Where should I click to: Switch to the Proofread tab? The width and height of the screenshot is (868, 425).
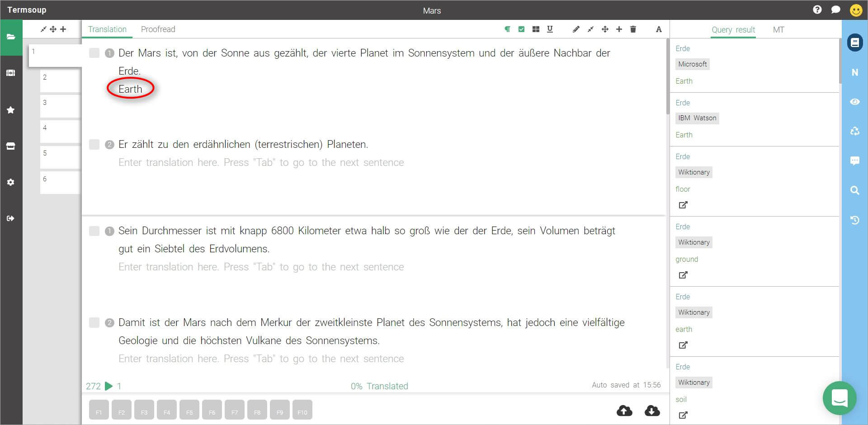click(x=158, y=29)
